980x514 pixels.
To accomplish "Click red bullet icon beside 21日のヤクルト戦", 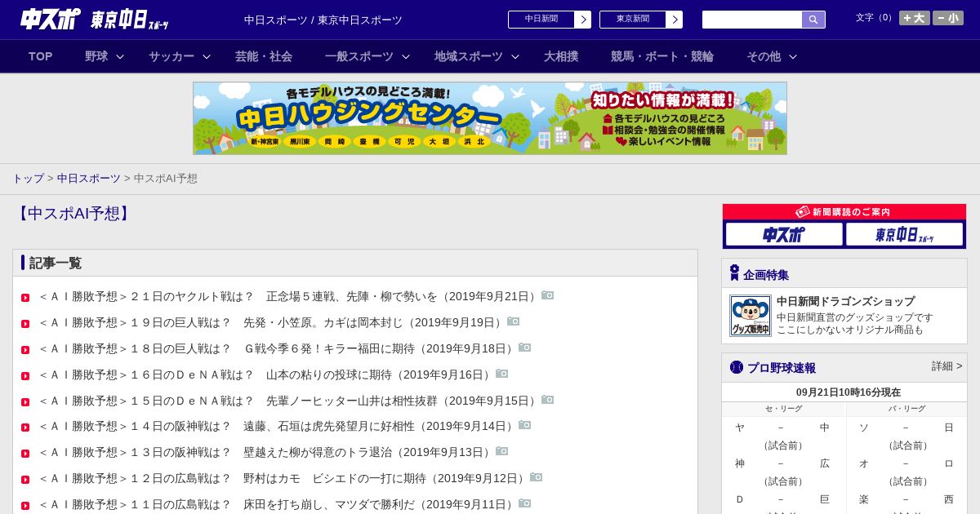I will tap(25, 298).
